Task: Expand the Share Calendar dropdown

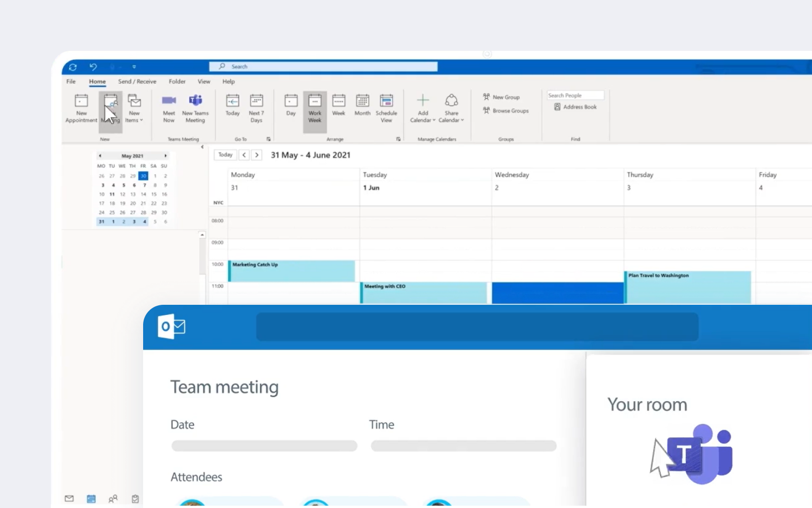Action: click(451, 108)
